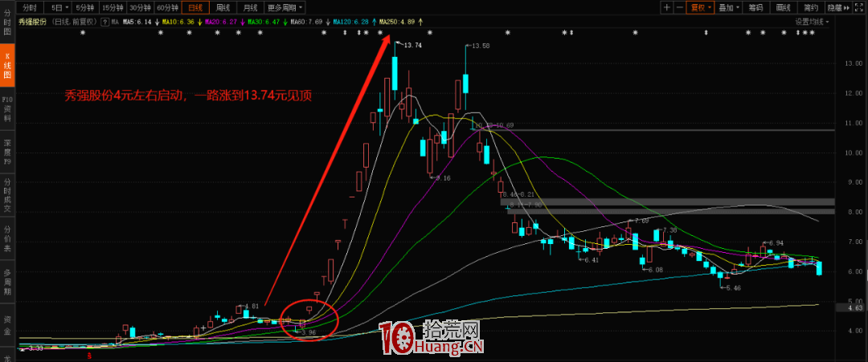The width and height of the screenshot is (868, 362).
Task: Click the 6.41 low price label
Action: [592, 260]
